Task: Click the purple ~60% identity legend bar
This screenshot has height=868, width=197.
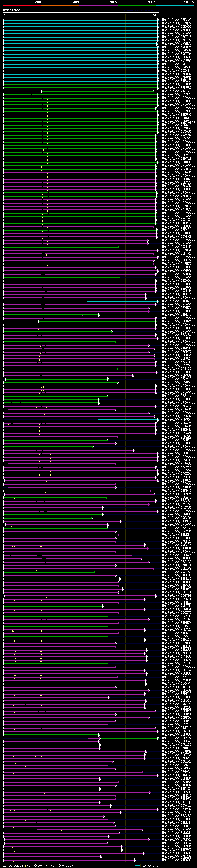Action: (99, 6)
